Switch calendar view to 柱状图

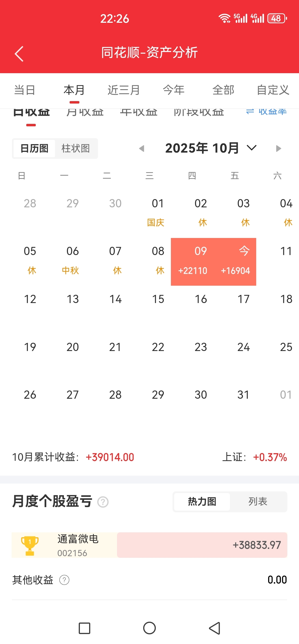click(x=76, y=149)
